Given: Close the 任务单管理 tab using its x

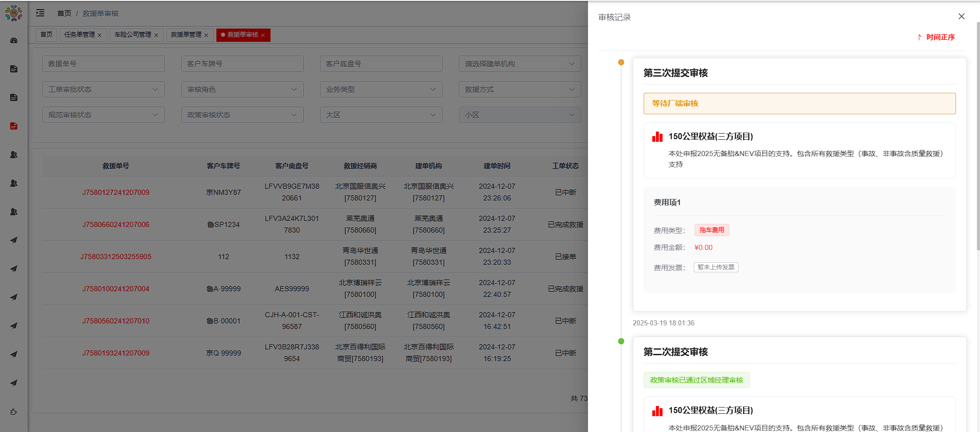Looking at the screenshot, I should (100, 35).
